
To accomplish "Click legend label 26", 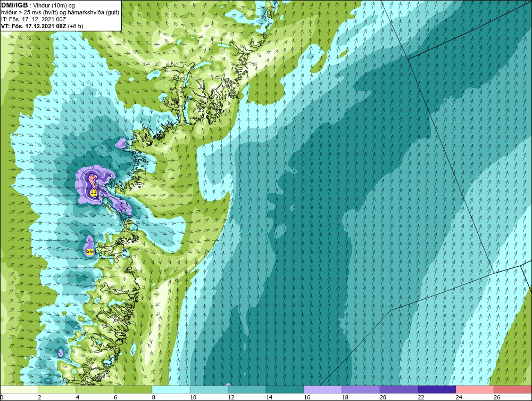I will (x=497, y=397).
